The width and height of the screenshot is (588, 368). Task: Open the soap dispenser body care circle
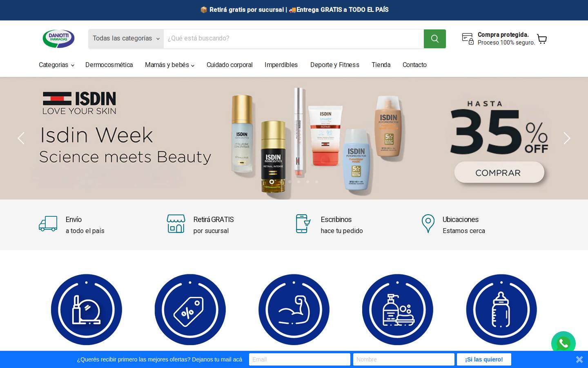(398, 310)
